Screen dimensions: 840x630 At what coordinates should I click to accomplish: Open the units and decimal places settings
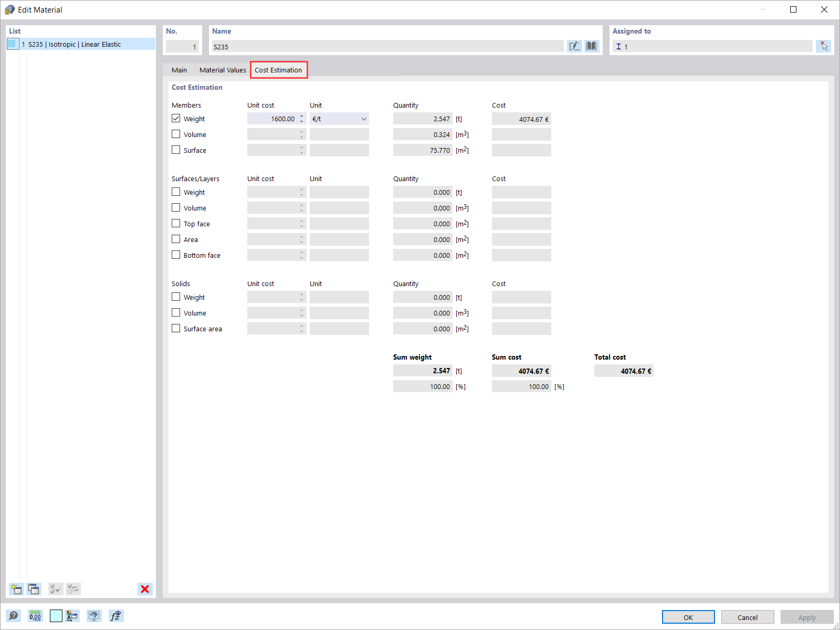click(35, 616)
